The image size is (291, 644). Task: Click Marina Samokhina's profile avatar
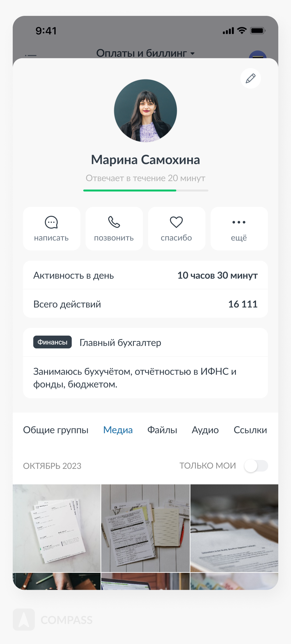(145, 111)
